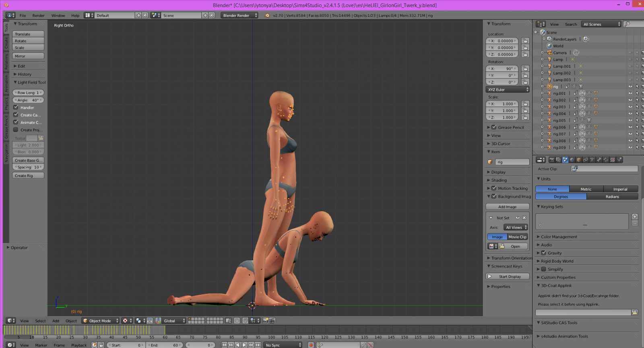Open the Texture checkerboard properties icon
The height and width of the screenshot is (348, 644).
point(613,160)
